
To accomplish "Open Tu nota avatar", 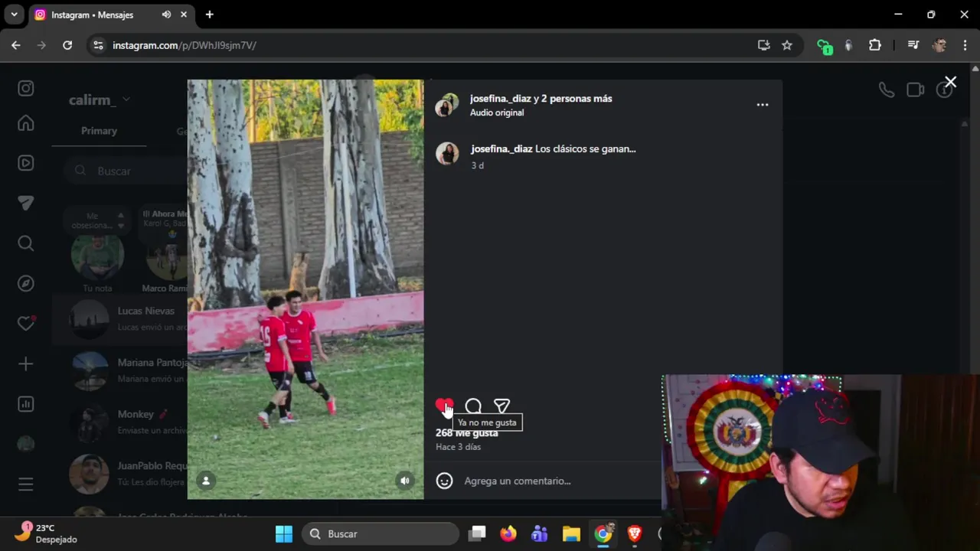I will [97, 256].
